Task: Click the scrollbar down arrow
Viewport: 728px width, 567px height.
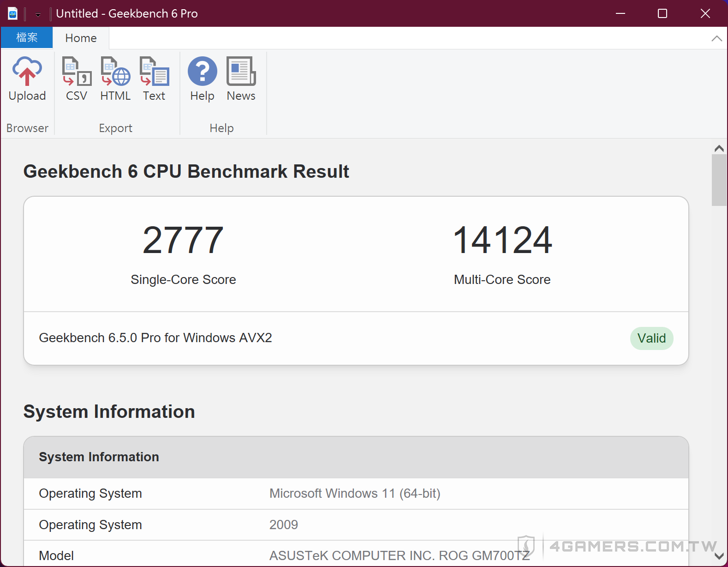Action: click(x=719, y=556)
